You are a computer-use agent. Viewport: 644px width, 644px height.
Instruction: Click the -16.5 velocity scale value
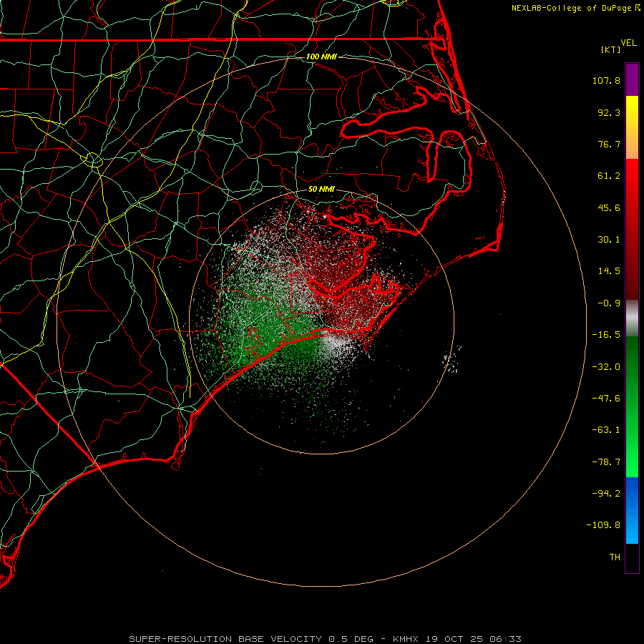tap(606, 335)
